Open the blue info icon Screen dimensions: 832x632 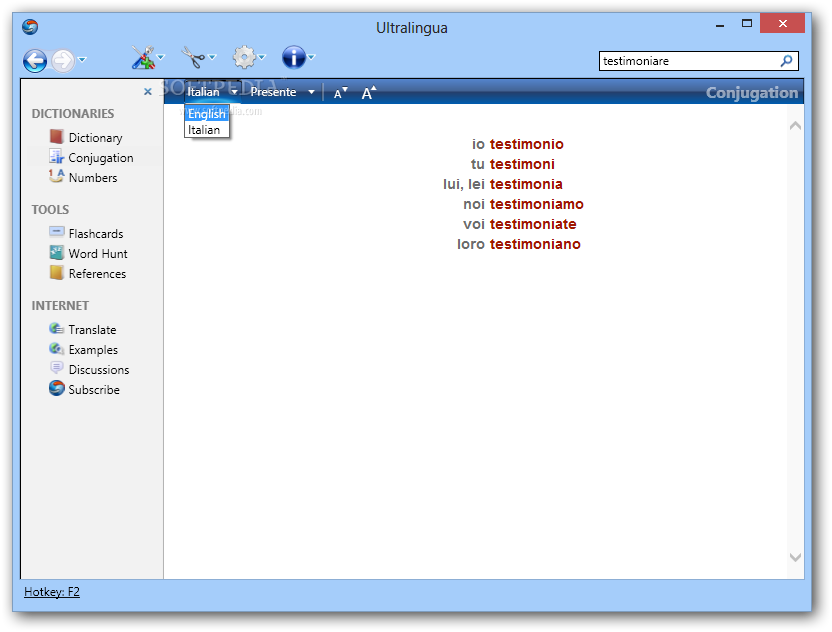(293, 57)
